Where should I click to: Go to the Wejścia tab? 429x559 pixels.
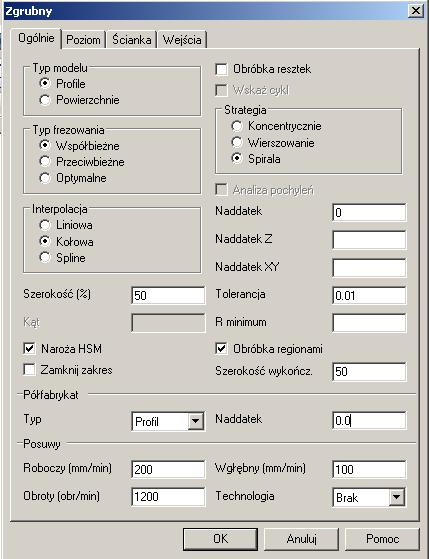(182, 40)
